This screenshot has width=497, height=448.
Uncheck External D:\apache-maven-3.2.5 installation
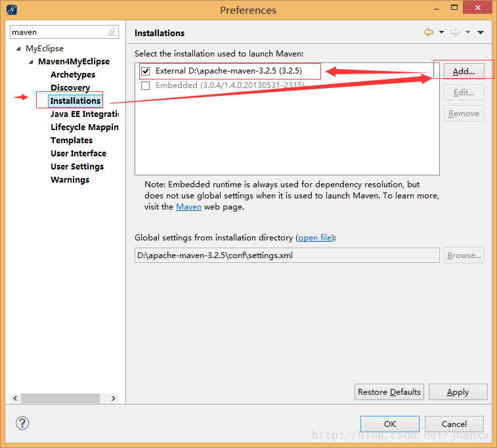[x=146, y=71]
